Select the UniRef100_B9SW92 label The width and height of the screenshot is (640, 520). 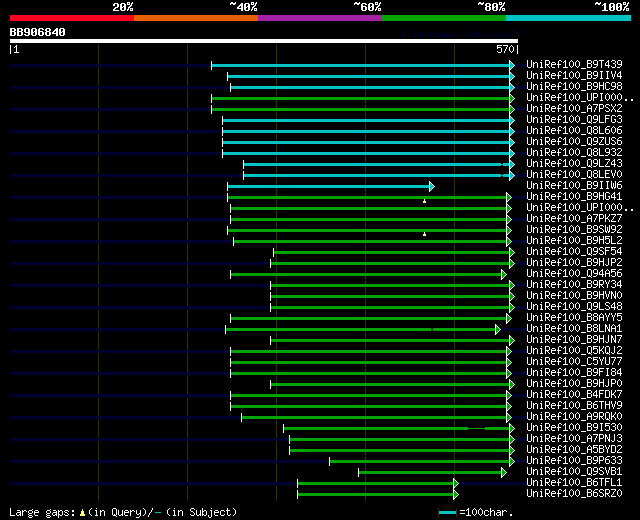point(574,230)
